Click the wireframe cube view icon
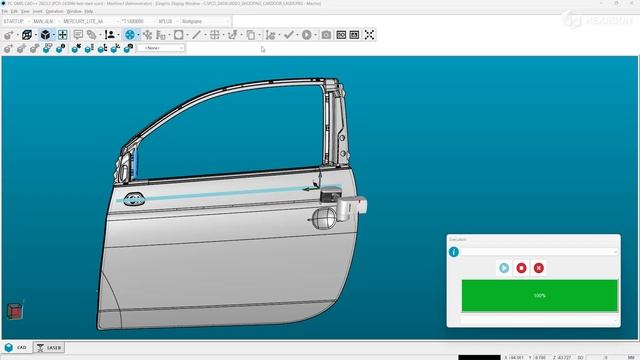The width and height of the screenshot is (640, 360). tap(27, 35)
